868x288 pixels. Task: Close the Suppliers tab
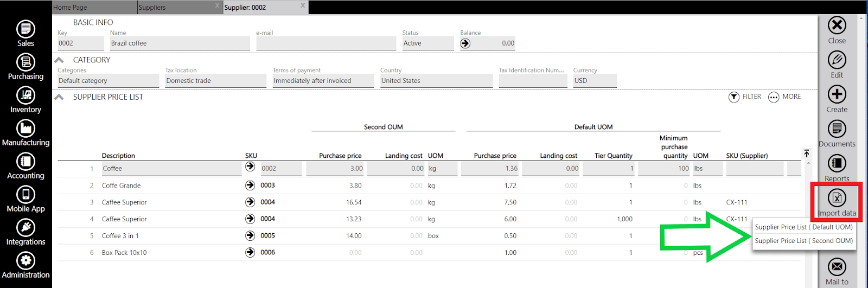218,5
